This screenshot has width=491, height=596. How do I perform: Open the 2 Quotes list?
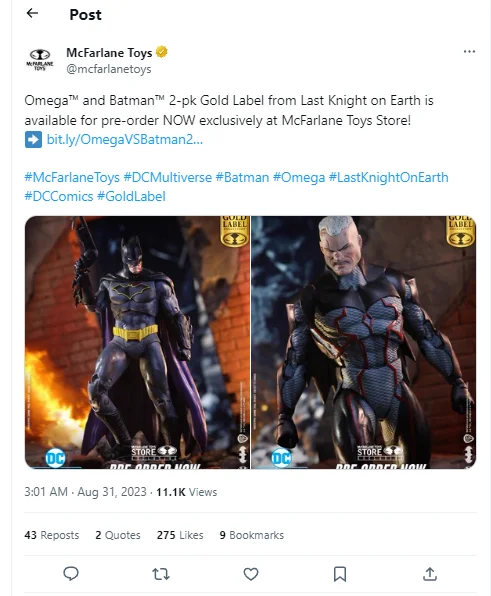118,535
